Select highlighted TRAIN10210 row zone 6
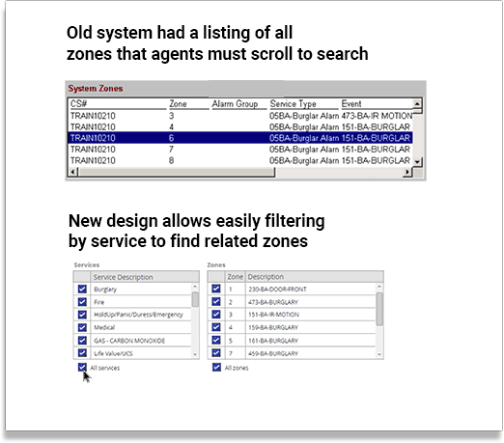 (240, 138)
